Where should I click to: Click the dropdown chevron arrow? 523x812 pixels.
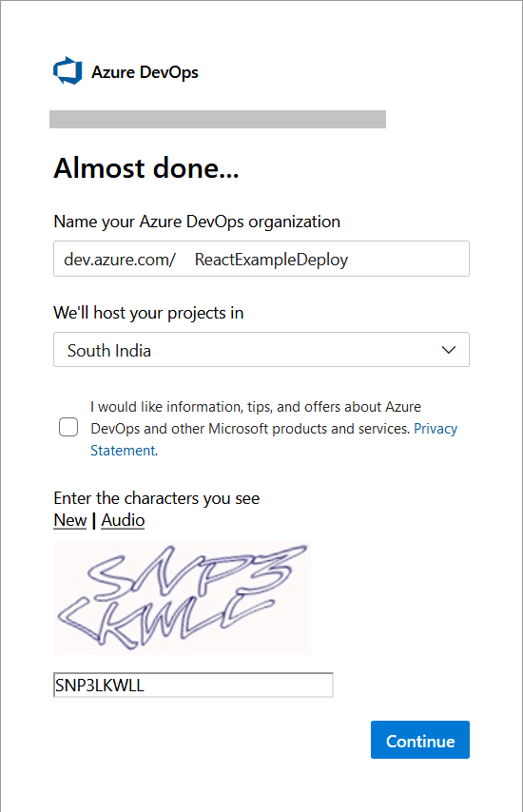point(449,350)
